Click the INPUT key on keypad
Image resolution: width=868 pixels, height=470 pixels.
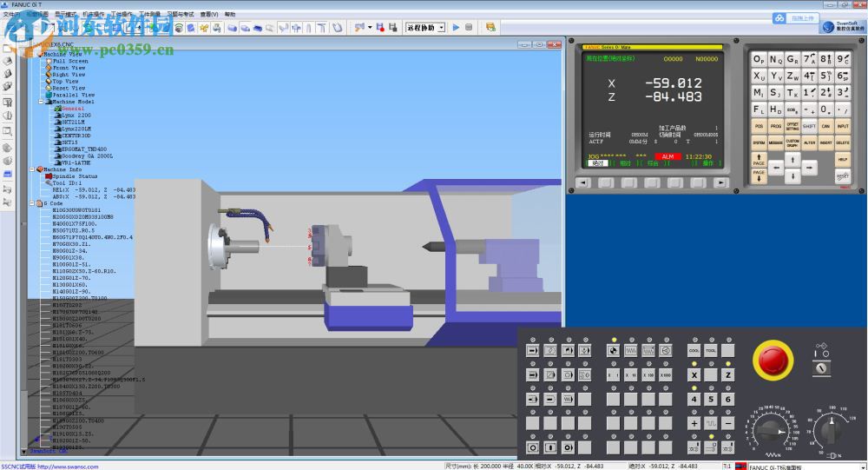pyautogui.click(x=843, y=126)
